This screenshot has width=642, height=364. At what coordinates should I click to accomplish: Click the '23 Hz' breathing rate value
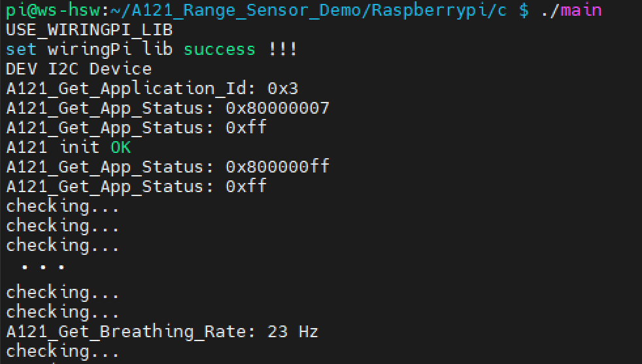(293, 331)
